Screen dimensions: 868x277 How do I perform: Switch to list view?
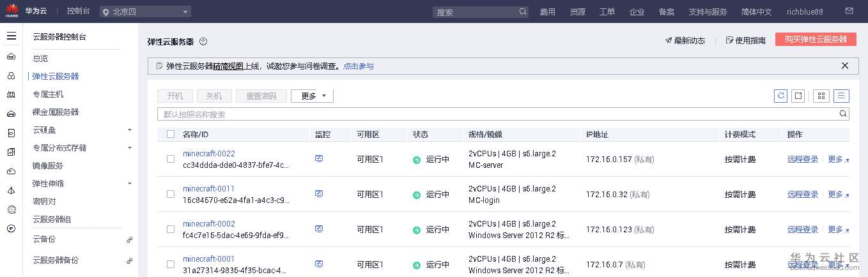click(841, 96)
